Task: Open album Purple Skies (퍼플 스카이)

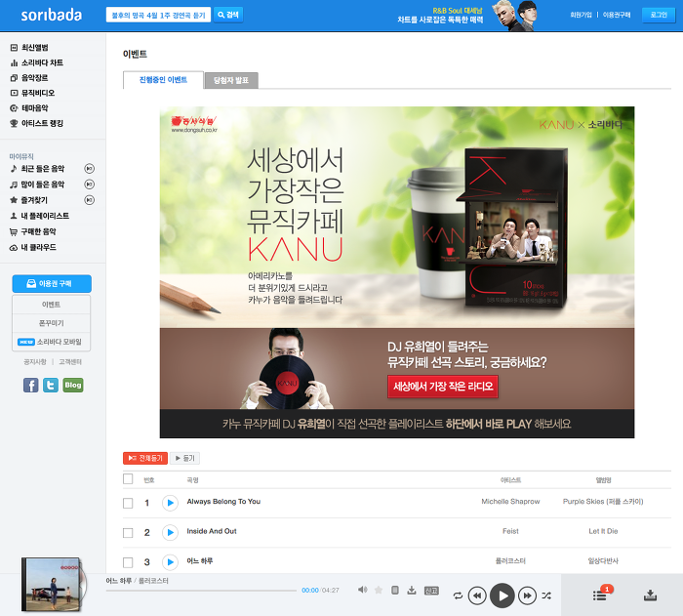Action: pos(603,502)
